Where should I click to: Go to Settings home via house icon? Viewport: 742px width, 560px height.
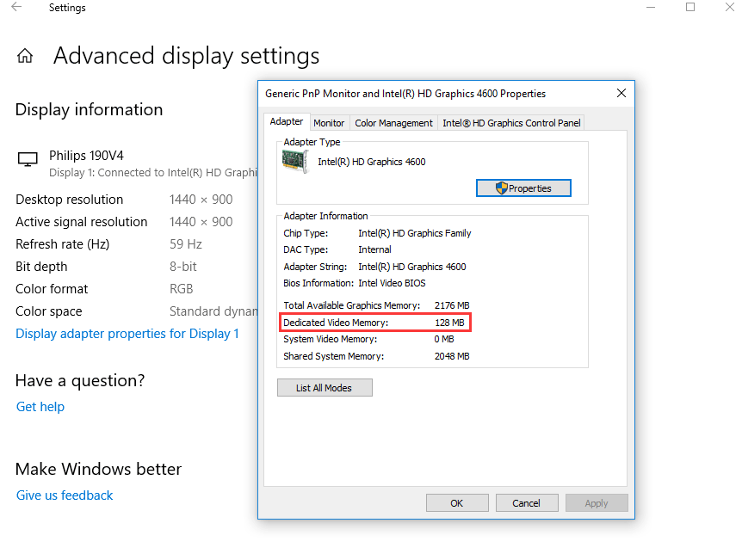point(25,57)
